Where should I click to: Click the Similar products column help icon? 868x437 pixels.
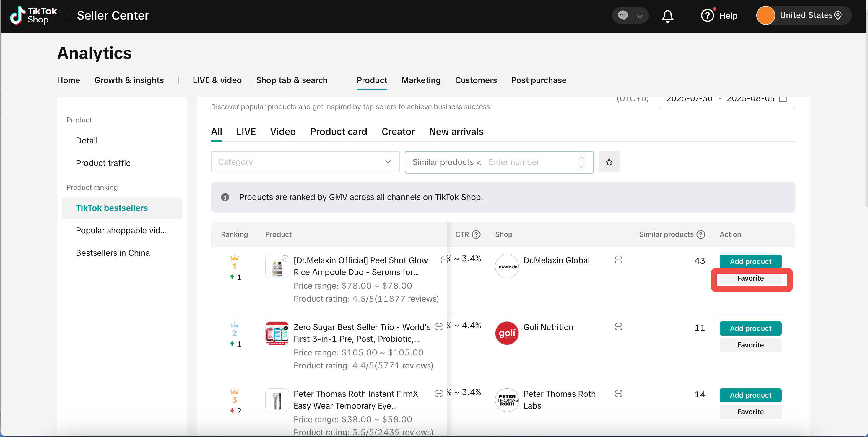pyautogui.click(x=701, y=234)
